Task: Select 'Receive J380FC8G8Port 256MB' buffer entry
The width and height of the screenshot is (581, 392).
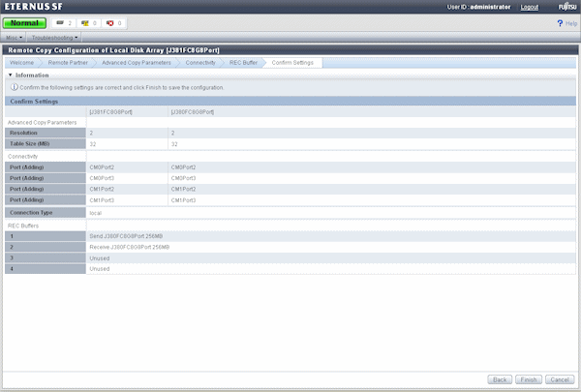Action: 130,247
